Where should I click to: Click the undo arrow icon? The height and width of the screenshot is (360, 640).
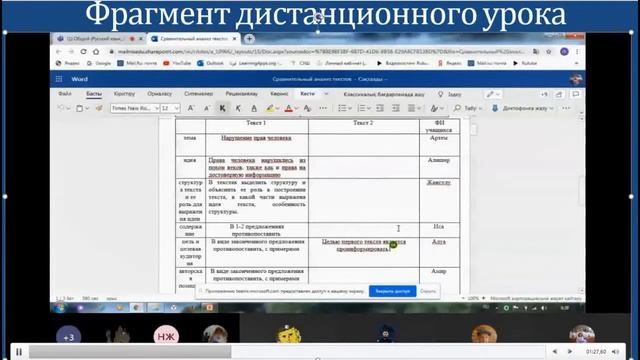coord(61,108)
